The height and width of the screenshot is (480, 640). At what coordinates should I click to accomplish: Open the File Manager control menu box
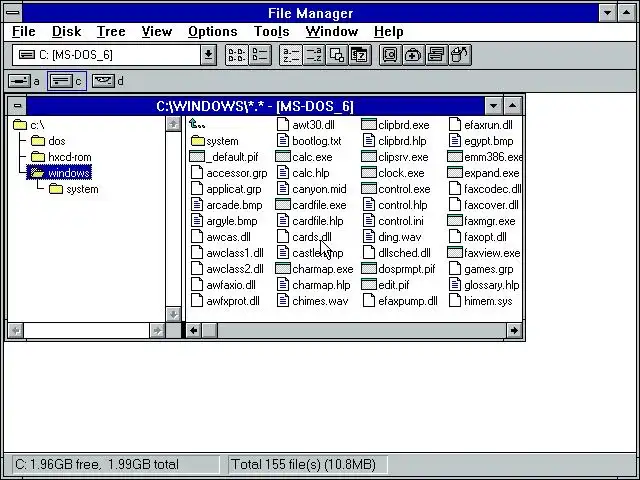(13, 13)
